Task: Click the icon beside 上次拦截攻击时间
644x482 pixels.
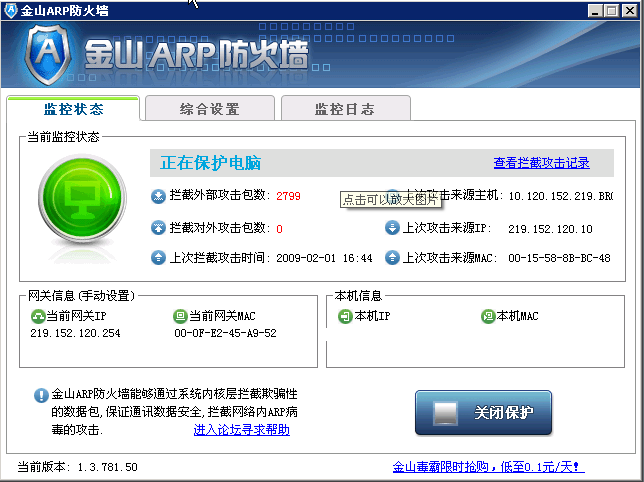Action: coord(158,258)
